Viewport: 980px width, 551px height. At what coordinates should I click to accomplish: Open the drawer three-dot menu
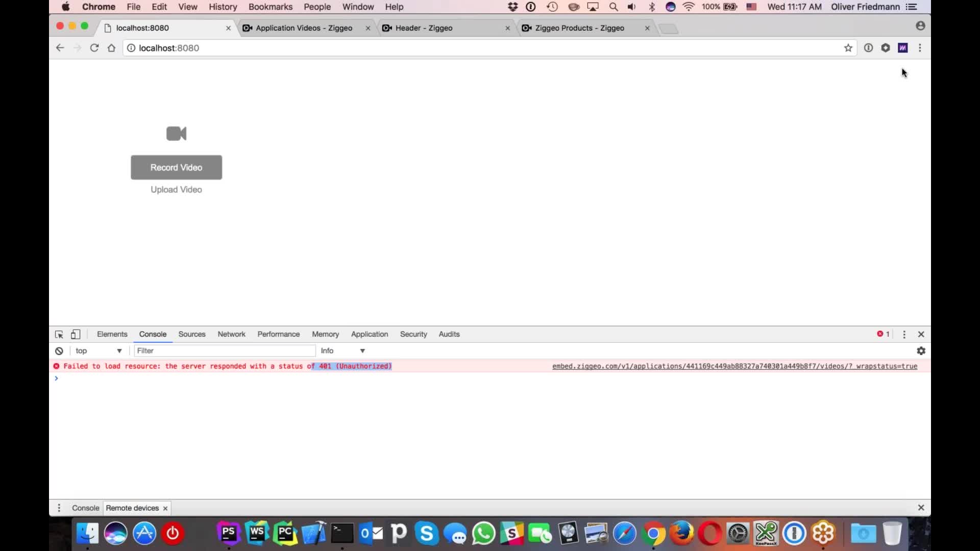[x=59, y=508]
